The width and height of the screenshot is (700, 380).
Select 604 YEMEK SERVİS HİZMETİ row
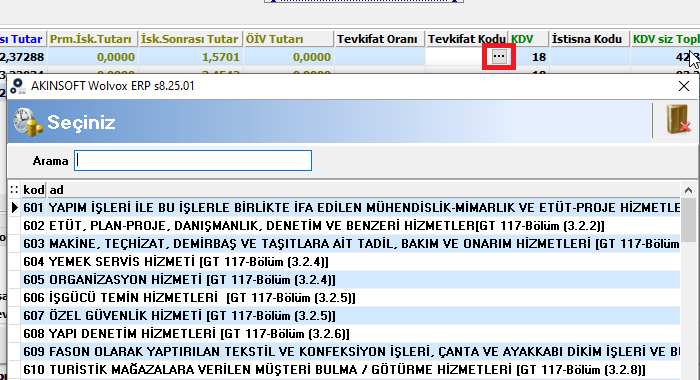(350, 261)
